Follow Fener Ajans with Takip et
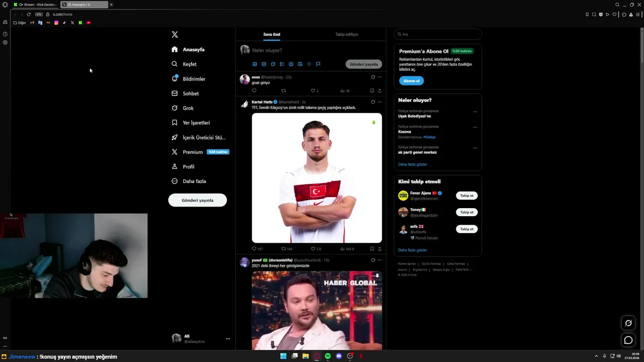This screenshot has width=644, height=362. click(x=467, y=196)
